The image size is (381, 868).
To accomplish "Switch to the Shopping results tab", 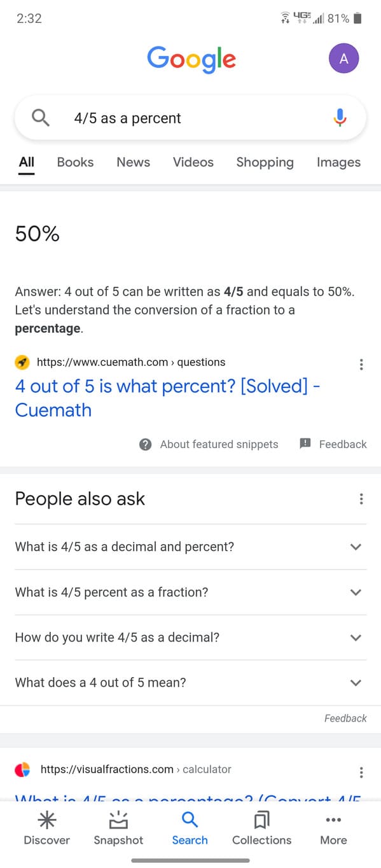I will [265, 162].
